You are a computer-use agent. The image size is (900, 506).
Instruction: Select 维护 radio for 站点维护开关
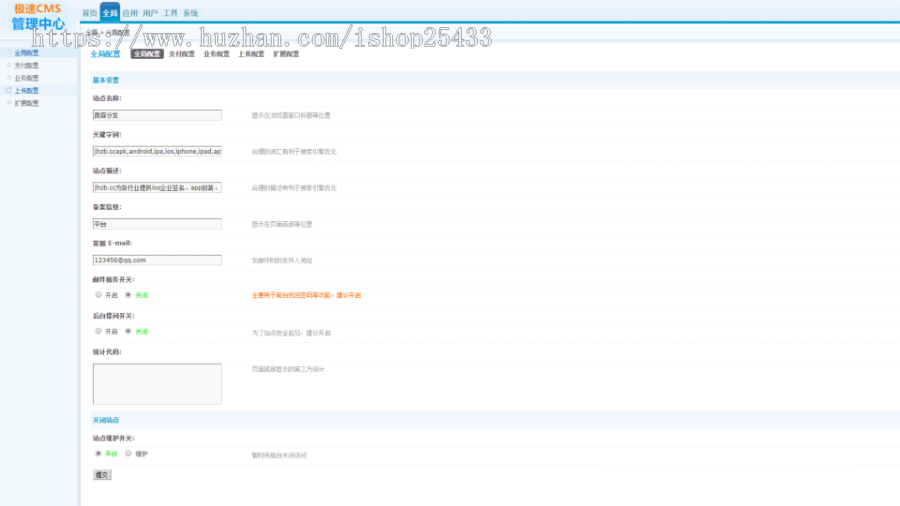click(x=128, y=453)
